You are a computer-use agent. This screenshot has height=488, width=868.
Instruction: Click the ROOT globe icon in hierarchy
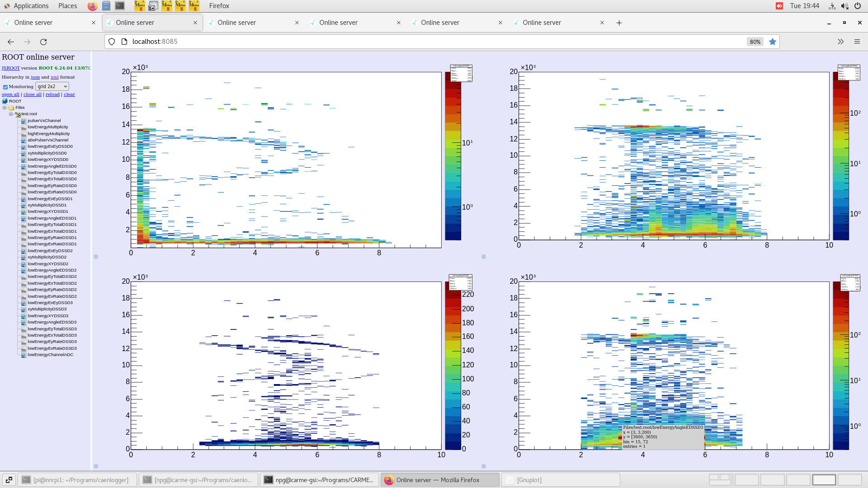(x=5, y=101)
